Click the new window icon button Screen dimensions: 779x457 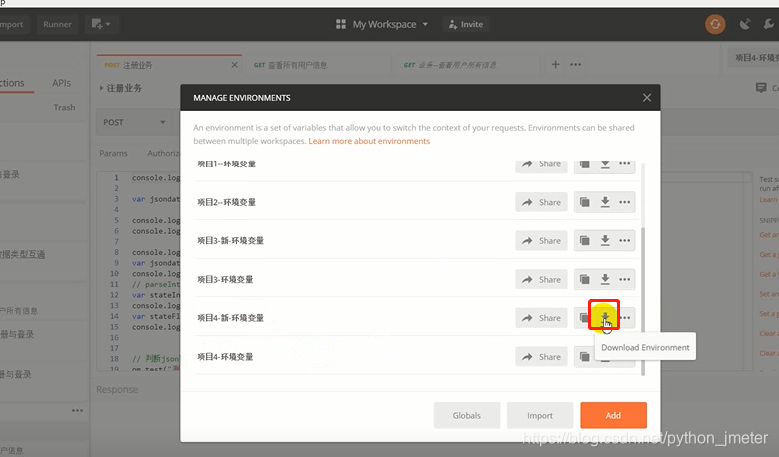pyautogui.click(x=101, y=24)
